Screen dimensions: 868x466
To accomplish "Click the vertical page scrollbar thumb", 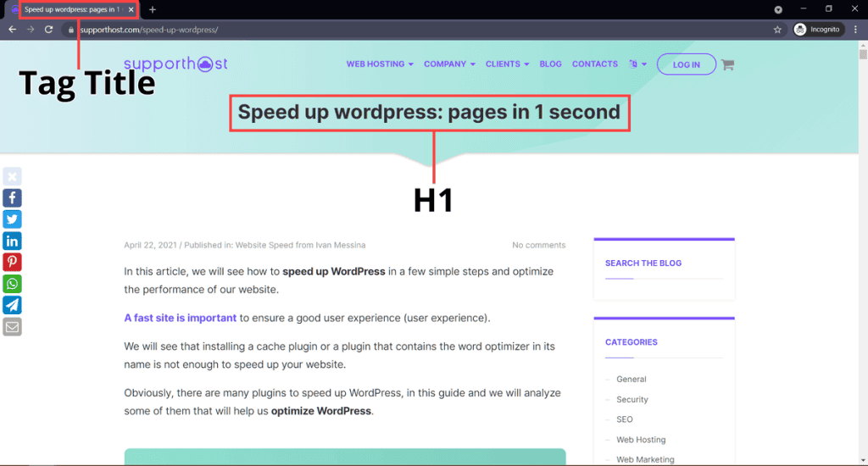I will tap(863, 54).
